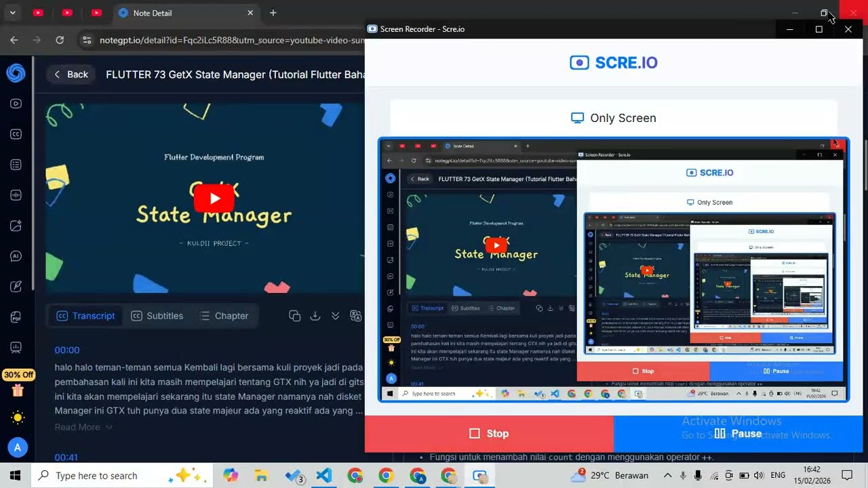
Task: Open the weather widget showing 29°C Berawan
Action: tap(609, 474)
